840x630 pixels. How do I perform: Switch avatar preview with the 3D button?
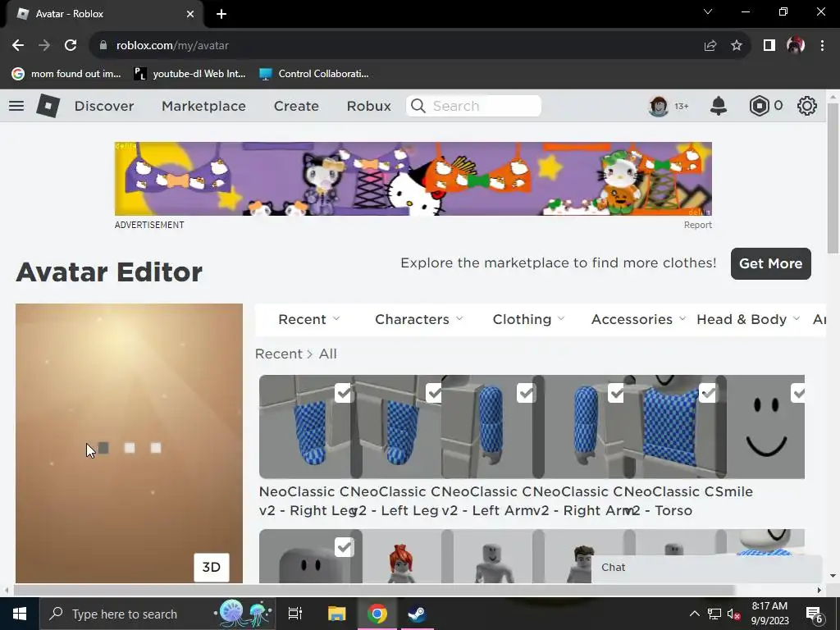(x=211, y=568)
